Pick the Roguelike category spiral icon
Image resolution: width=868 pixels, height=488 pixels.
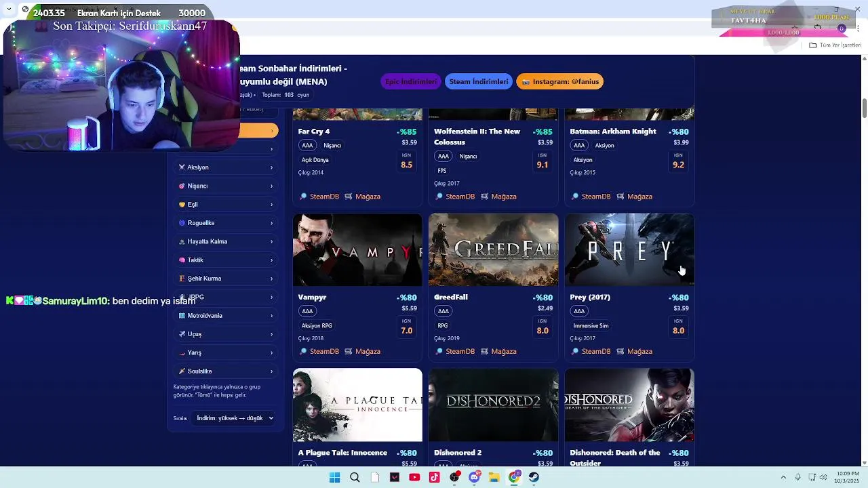[182, 223]
